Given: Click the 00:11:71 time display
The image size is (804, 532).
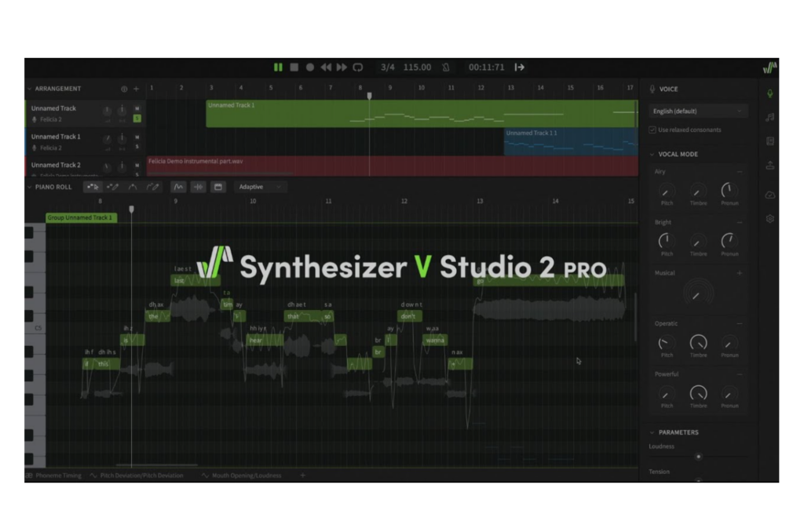Looking at the screenshot, I should click(x=486, y=67).
